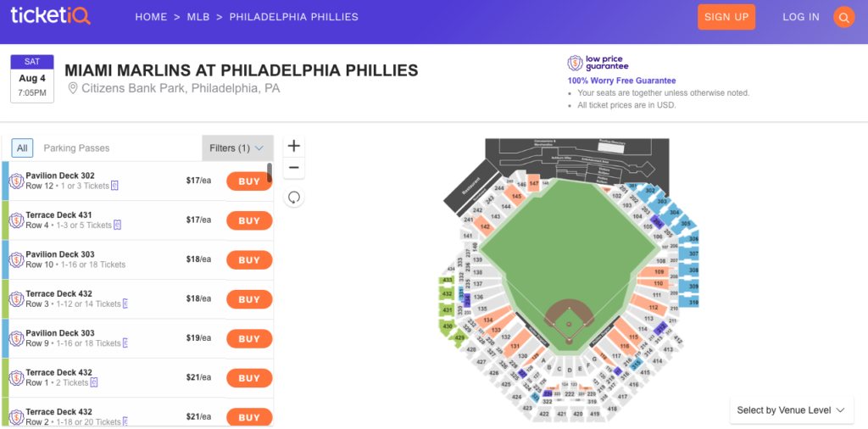
Task: Expand the Filters (1) dropdown
Action: click(x=237, y=148)
